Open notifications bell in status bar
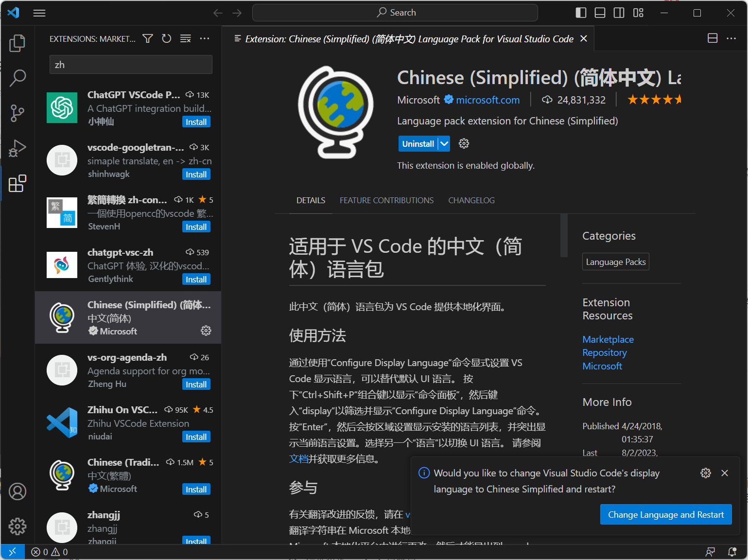Viewport: 748px width, 560px height. [732, 552]
